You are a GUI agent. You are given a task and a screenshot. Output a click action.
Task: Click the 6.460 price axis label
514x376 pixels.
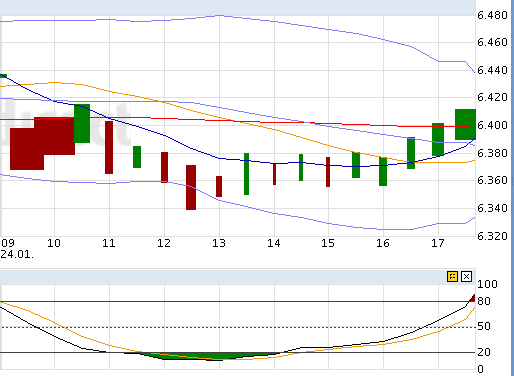point(492,42)
